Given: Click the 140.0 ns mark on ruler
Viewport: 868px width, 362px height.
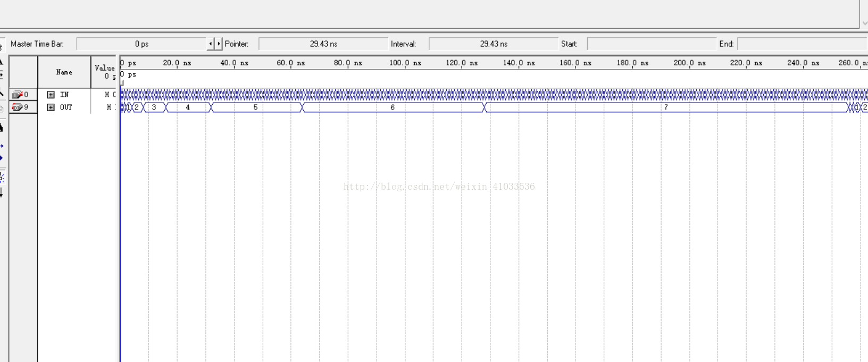Looking at the screenshot, I should [519, 63].
